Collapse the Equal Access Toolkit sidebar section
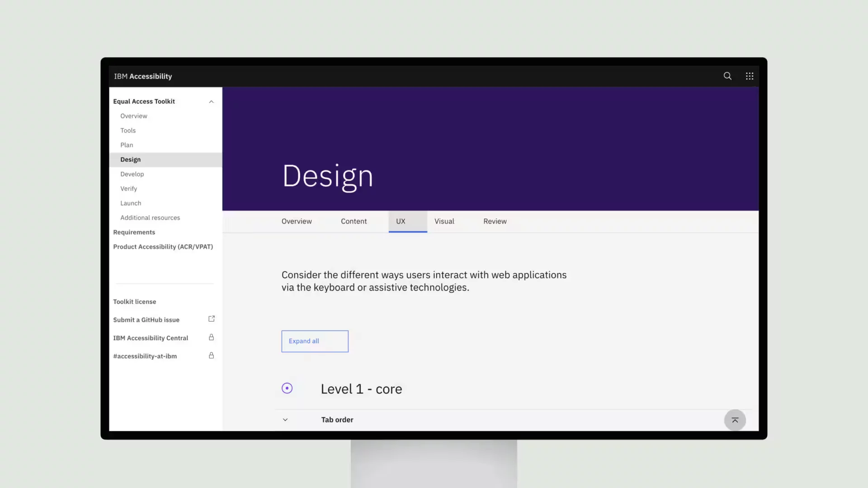 point(212,101)
